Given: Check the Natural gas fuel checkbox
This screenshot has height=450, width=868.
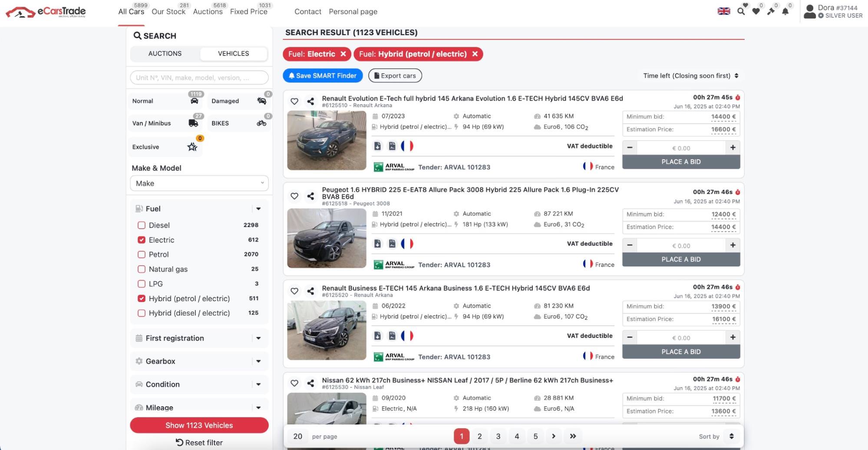Looking at the screenshot, I should point(142,269).
